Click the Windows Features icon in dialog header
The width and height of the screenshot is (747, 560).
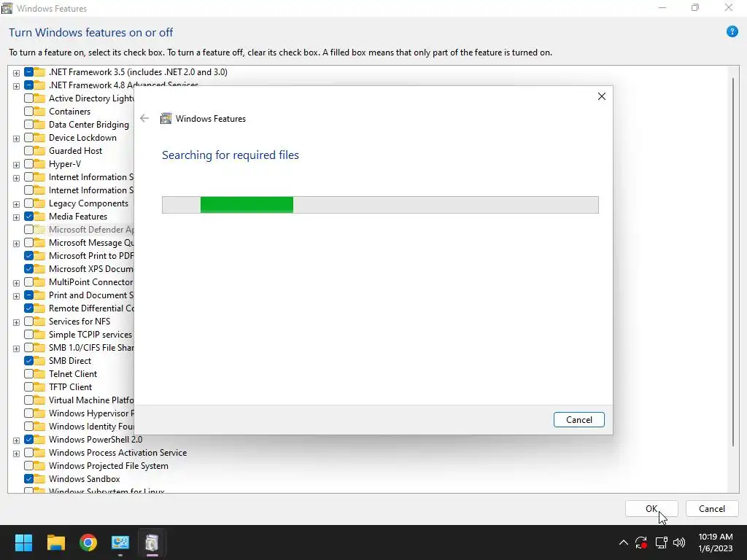coord(166,119)
